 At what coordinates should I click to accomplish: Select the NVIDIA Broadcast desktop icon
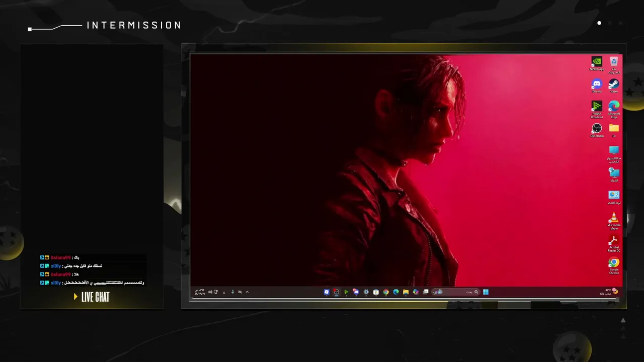tap(597, 109)
